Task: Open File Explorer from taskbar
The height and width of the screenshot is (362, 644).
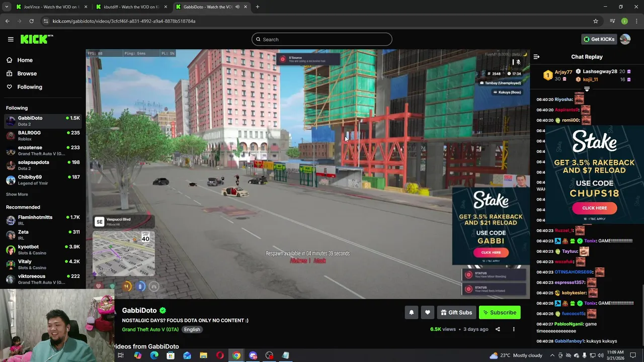Action: [203, 355]
